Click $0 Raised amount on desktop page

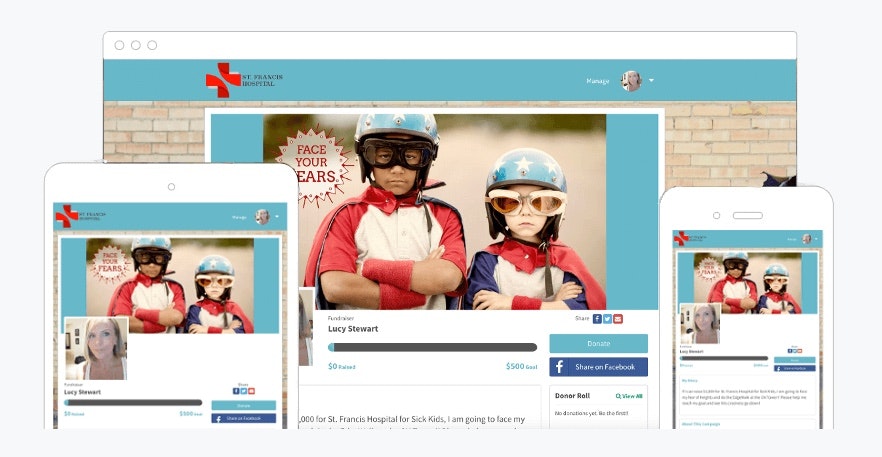[341, 366]
